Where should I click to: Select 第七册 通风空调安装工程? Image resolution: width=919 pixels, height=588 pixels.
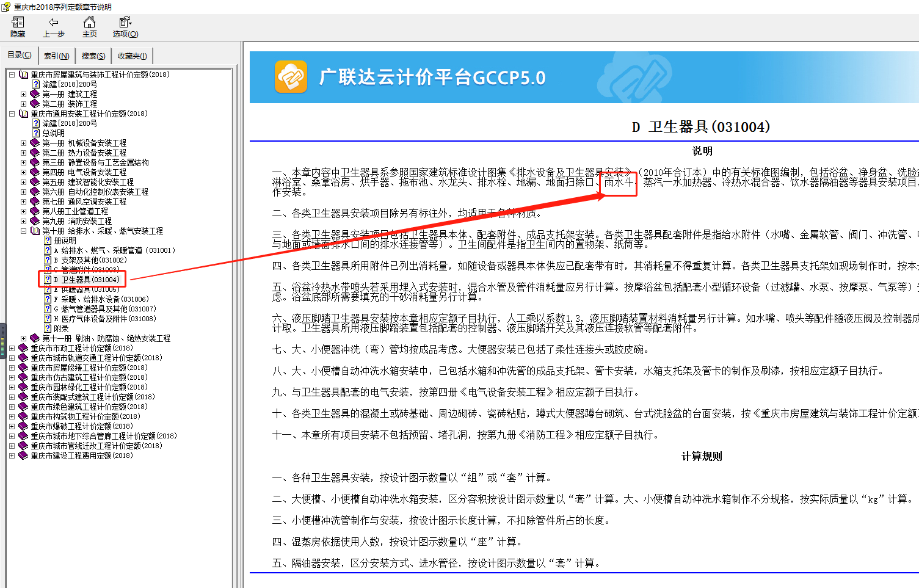84,201
